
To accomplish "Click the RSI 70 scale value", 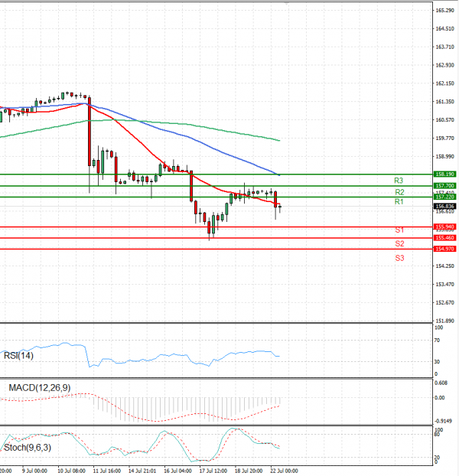I will [x=437, y=341].
